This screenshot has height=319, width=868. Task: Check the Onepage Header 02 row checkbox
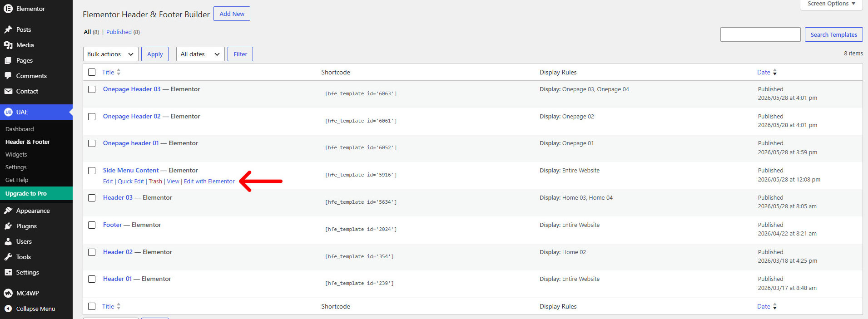92,117
